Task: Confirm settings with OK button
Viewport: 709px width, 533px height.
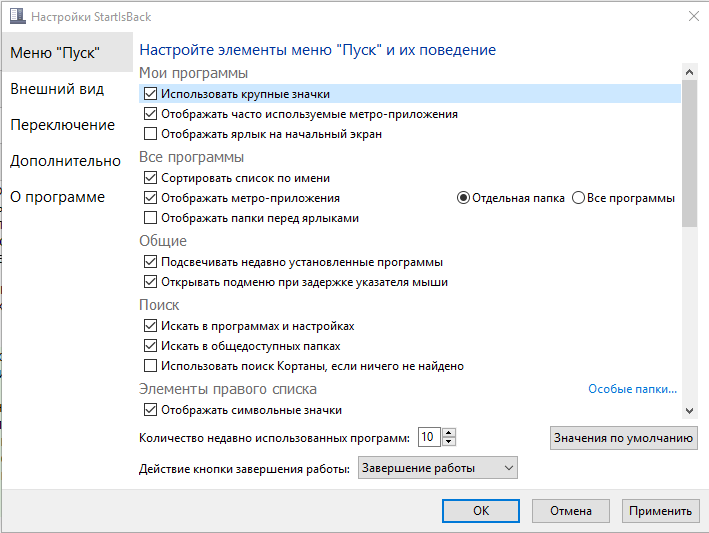Action: point(481,511)
